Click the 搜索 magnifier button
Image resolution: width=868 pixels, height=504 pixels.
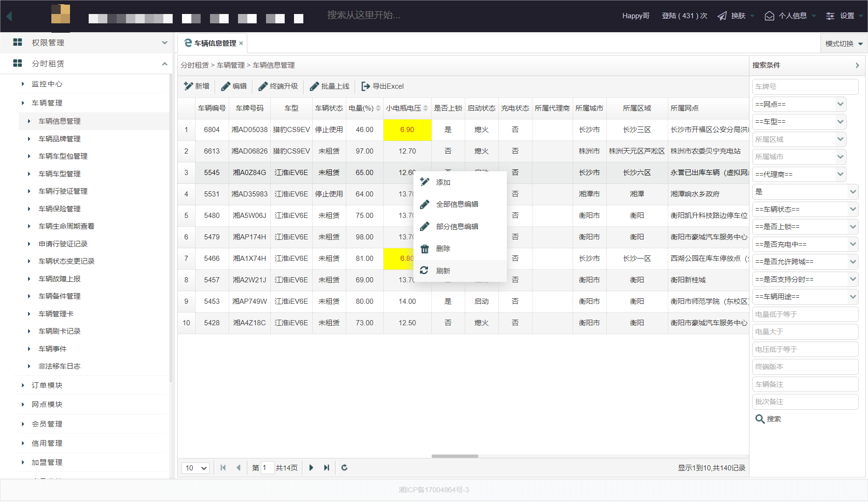click(x=768, y=419)
